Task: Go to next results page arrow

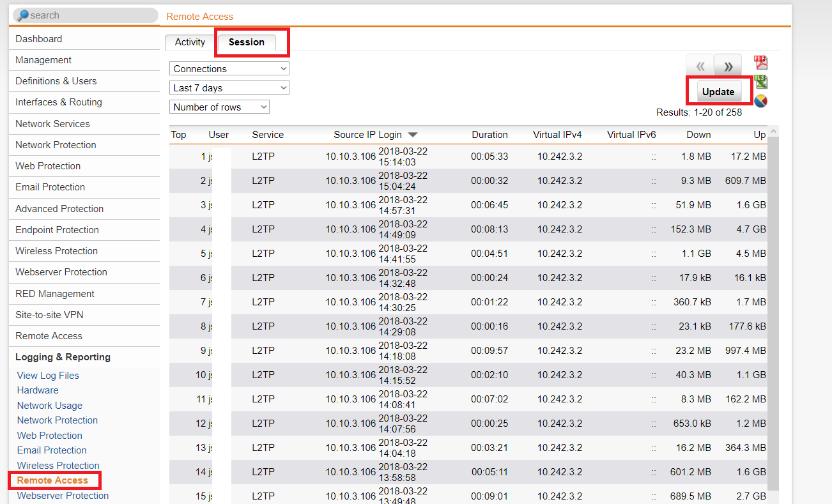Action: [x=728, y=66]
